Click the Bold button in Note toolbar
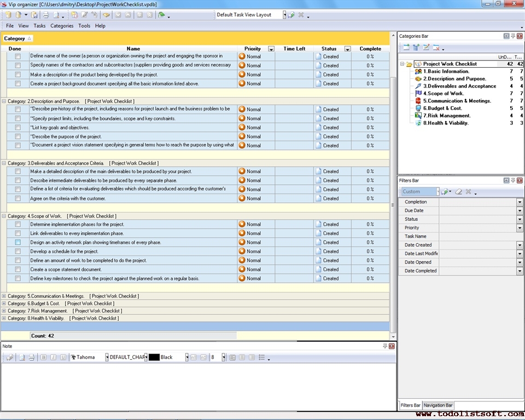This screenshot has height=420, width=525. click(x=44, y=357)
